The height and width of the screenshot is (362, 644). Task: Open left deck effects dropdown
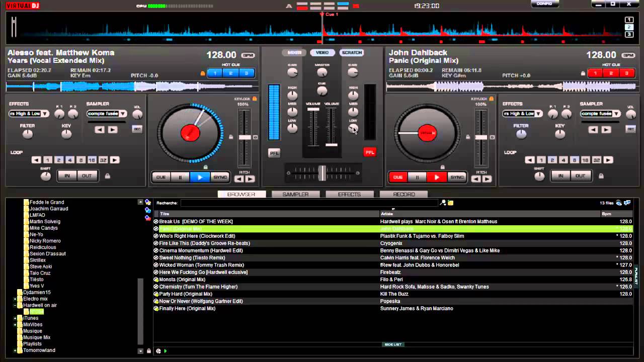point(45,114)
